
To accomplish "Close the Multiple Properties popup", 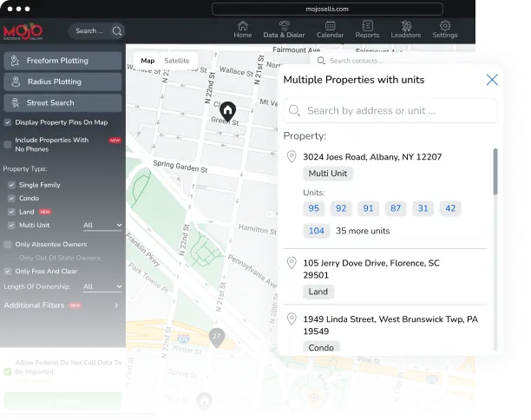I will (x=492, y=80).
